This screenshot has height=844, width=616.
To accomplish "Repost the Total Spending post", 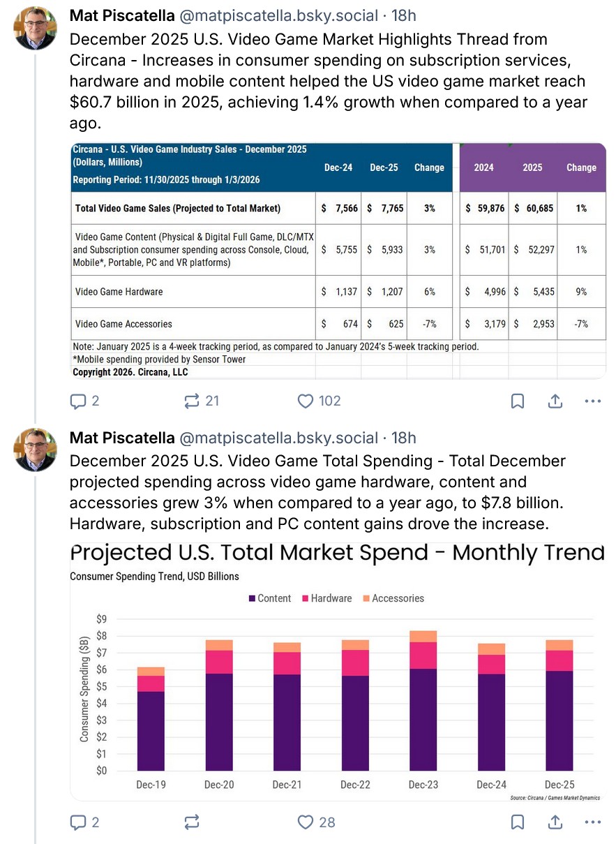I will click(191, 822).
